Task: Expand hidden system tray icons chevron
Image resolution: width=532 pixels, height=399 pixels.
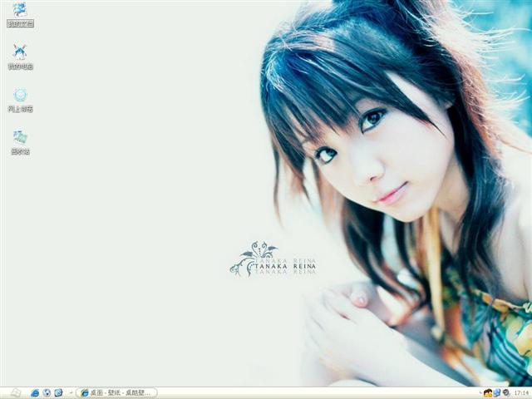Action: [x=480, y=393]
